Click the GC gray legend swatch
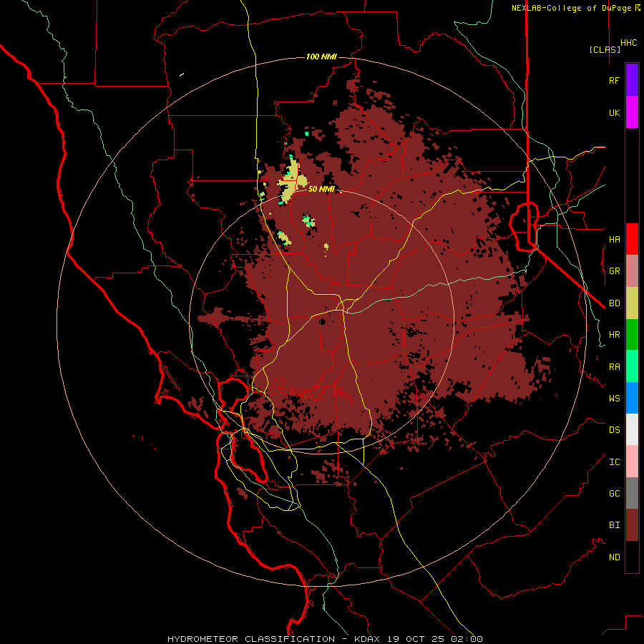 coord(632,493)
